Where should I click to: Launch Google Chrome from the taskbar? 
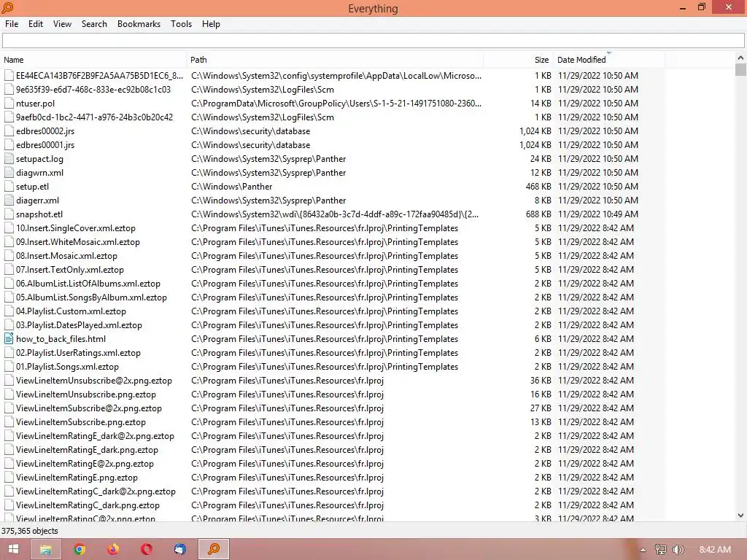point(80,549)
